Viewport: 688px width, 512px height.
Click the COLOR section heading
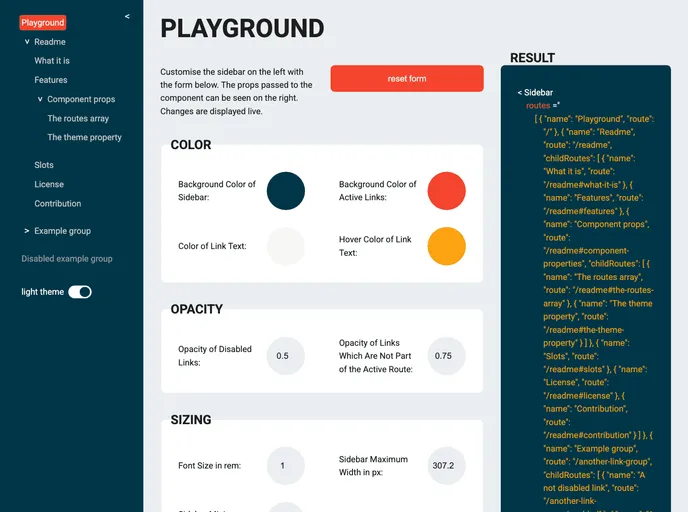[191, 145]
